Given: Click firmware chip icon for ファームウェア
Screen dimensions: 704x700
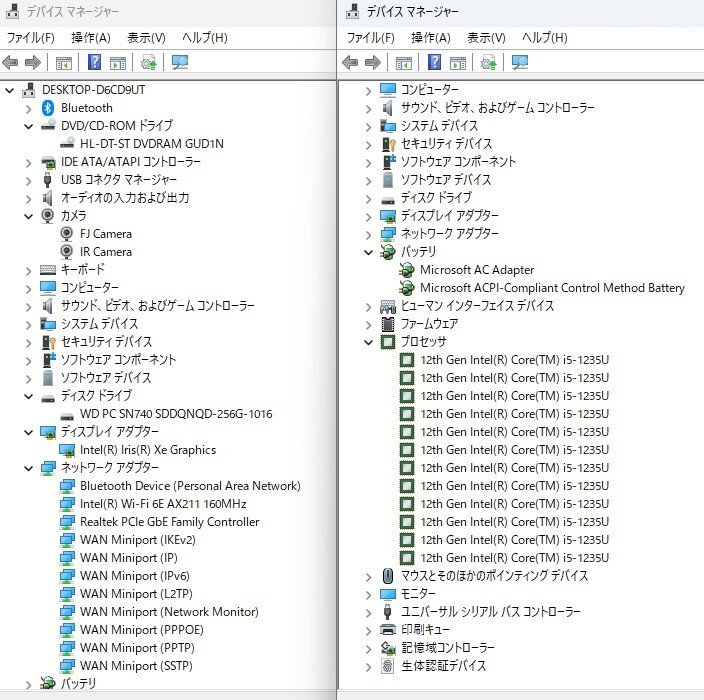Looking at the screenshot, I should click(387, 324).
